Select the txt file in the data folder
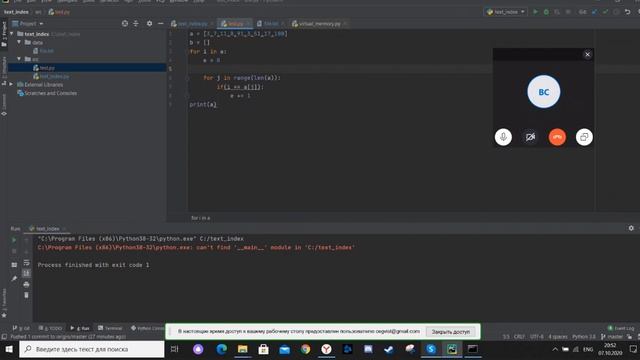This screenshot has height=360, width=640. pos(43,51)
